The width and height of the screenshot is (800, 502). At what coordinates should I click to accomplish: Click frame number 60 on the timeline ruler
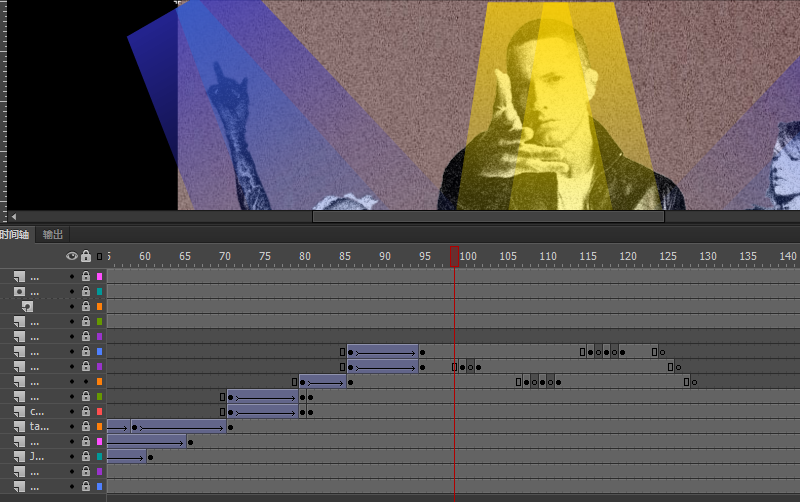(x=145, y=256)
